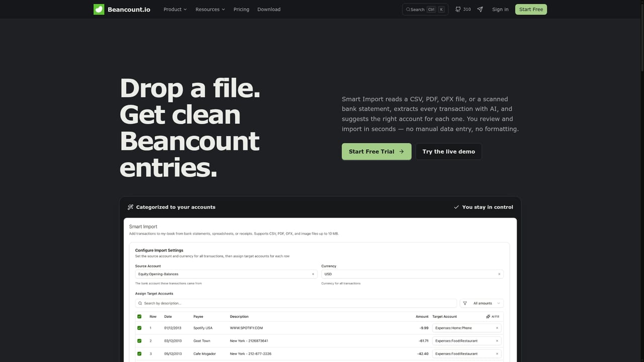Clear target account for Goat Town row
Screen dimensions: 644x362
[497, 341]
